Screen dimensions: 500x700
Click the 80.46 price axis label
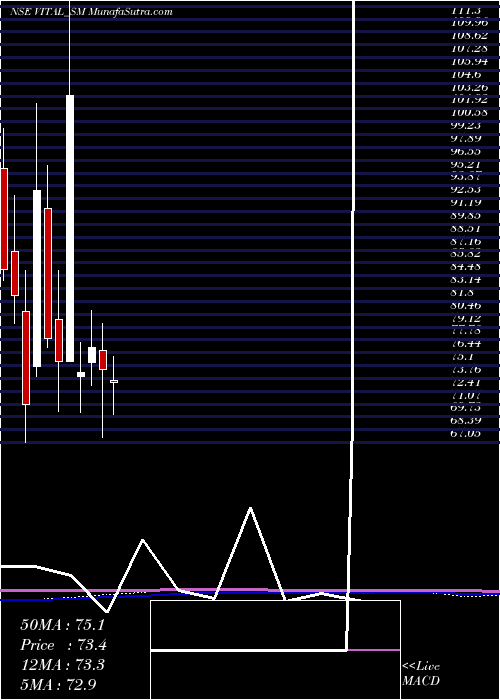(465, 306)
